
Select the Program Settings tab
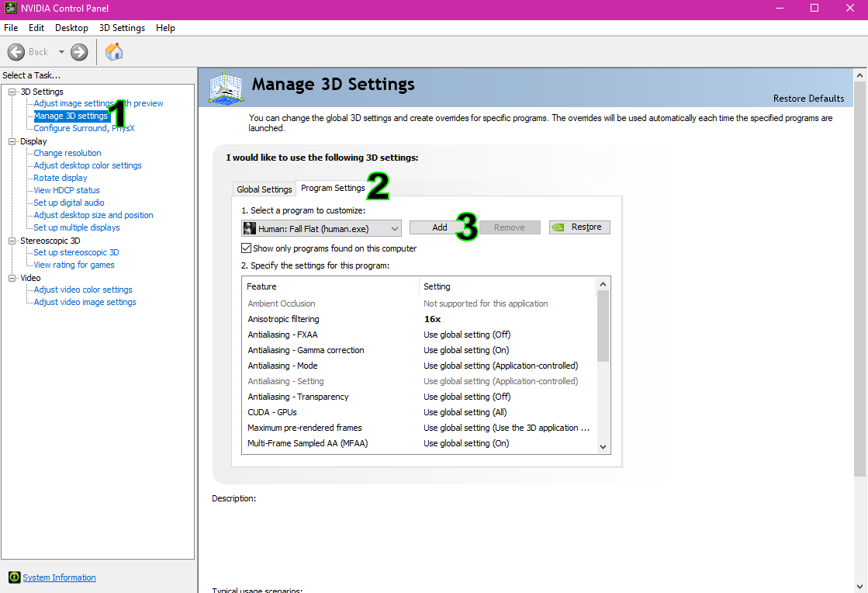coord(333,189)
